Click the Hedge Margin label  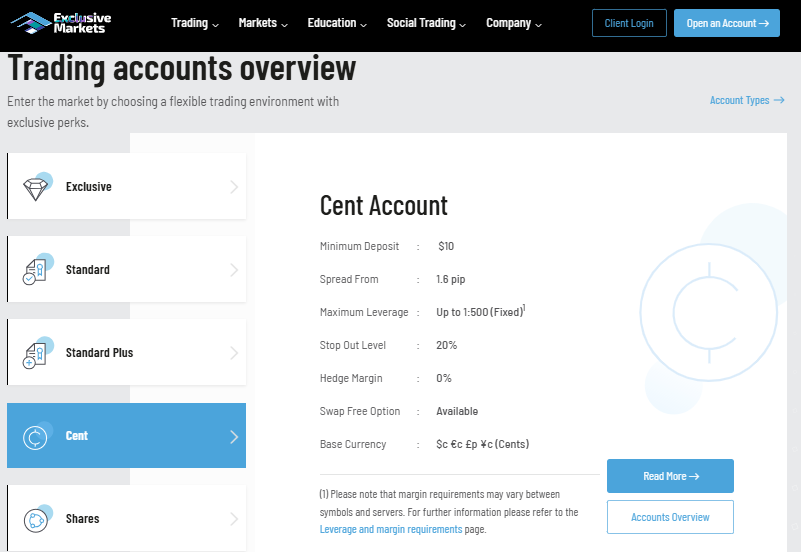[x=351, y=378]
